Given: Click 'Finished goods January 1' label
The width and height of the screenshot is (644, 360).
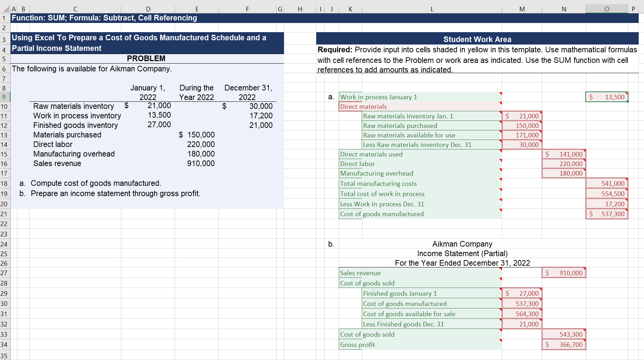Looking at the screenshot, I should pos(432,293).
